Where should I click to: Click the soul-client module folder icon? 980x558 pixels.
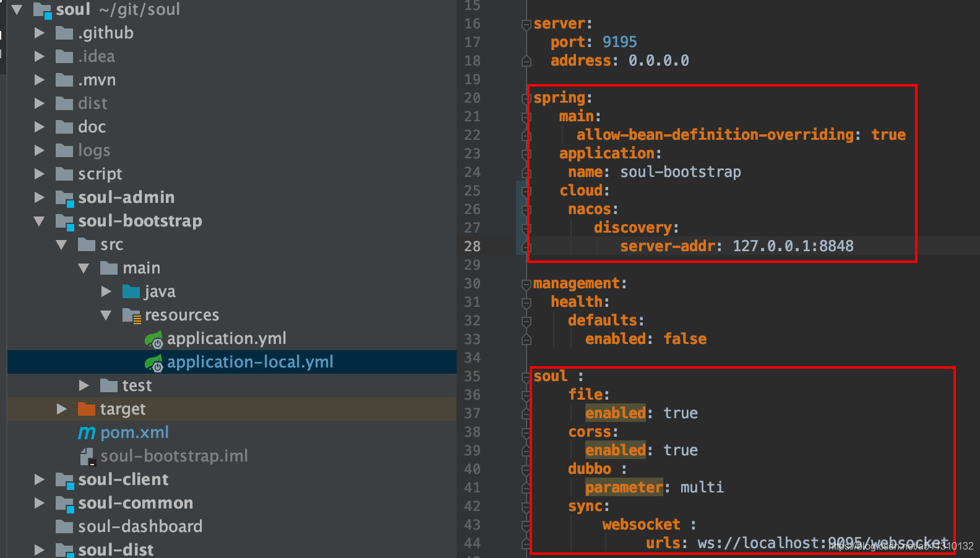click(64, 480)
